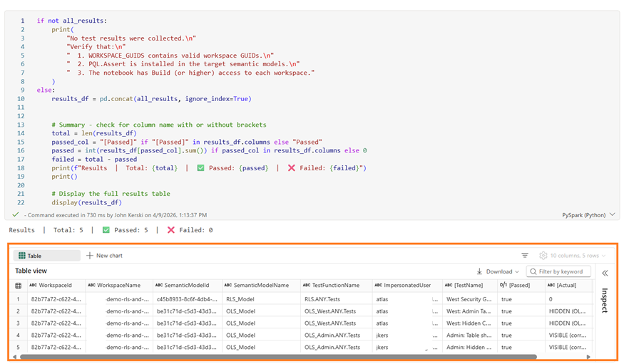Click the search magnifier in filter box

[533, 271]
